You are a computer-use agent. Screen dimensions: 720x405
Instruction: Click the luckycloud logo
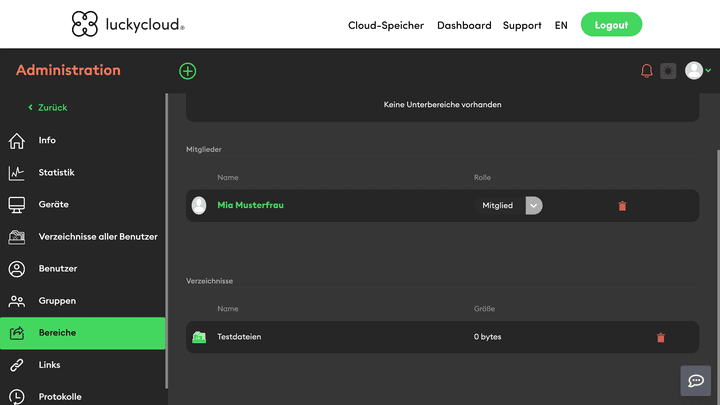coord(128,24)
